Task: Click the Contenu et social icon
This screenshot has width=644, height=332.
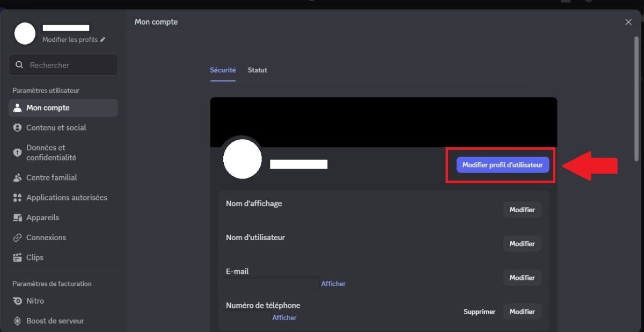Action: coord(18,127)
